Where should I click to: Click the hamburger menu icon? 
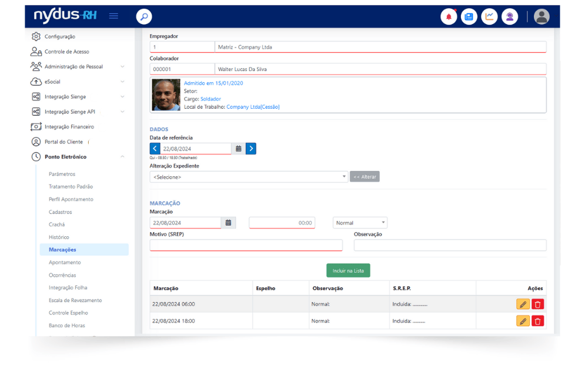pos(113,16)
